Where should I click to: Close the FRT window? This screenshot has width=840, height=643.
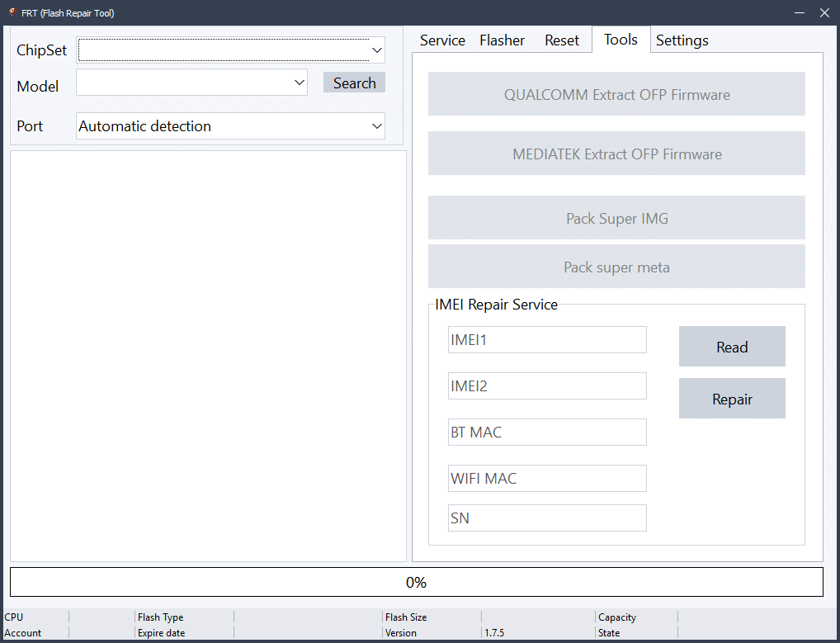(824, 12)
